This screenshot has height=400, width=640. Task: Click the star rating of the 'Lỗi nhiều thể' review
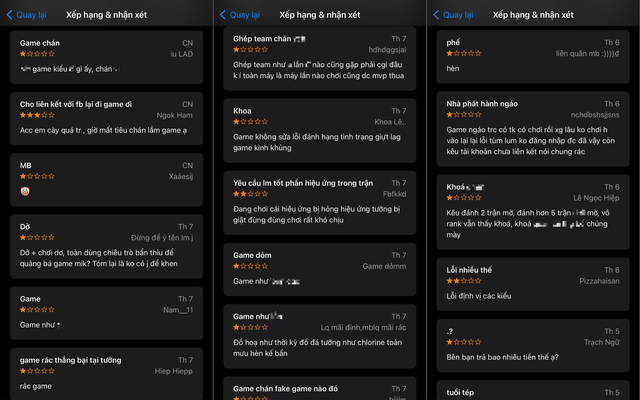[x=463, y=282]
